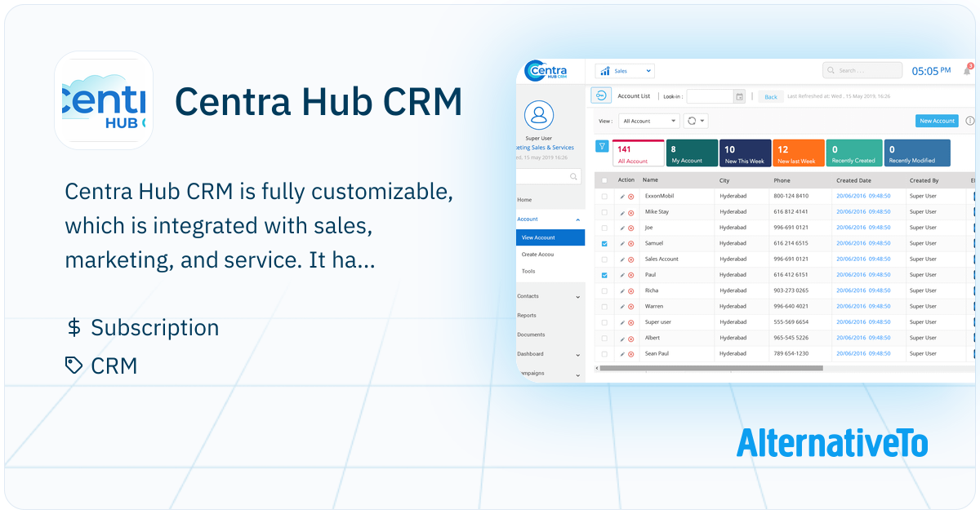This screenshot has height=514, width=980.
Task: Edit the Joe account row
Action: coord(622,228)
